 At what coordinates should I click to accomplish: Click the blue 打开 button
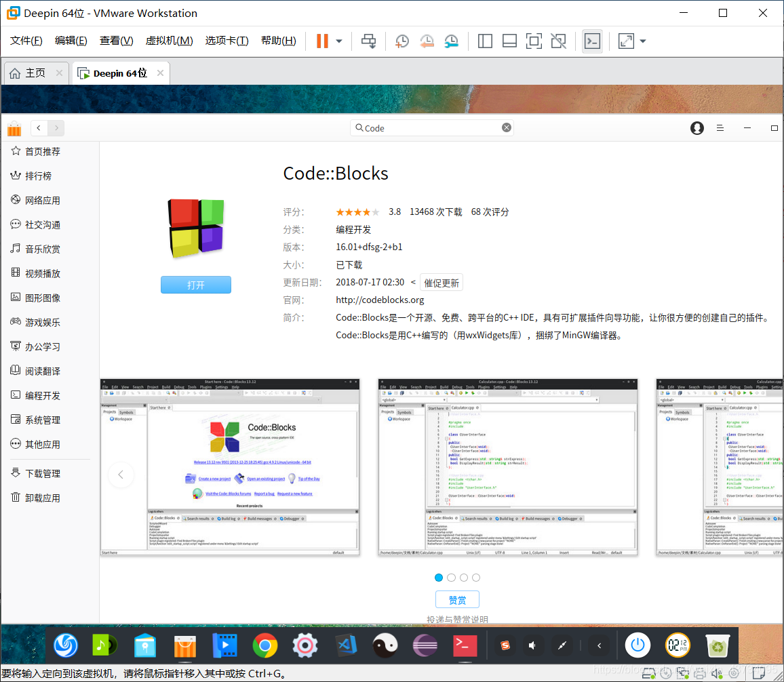(195, 285)
